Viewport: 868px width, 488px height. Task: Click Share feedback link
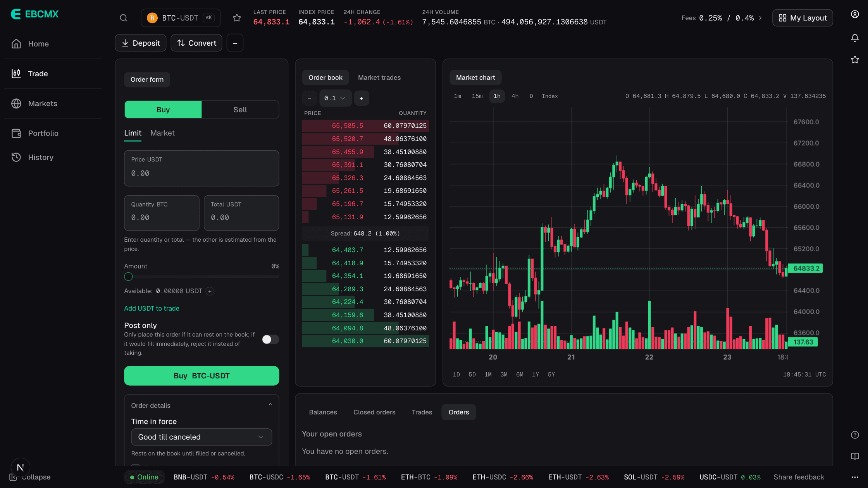pyautogui.click(x=799, y=477)
